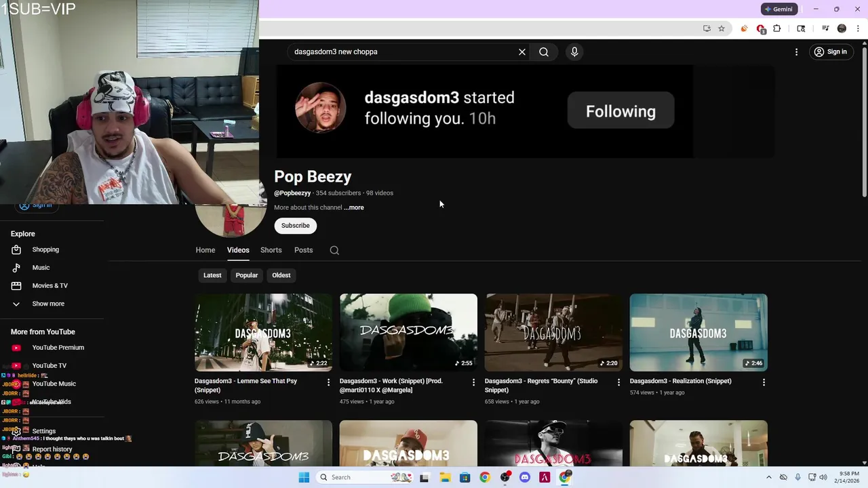The height and width of the screenshot is (488, 868).
Task: Play the Work (Snippet) video thumbnail
Action: [x=408, y=332]
